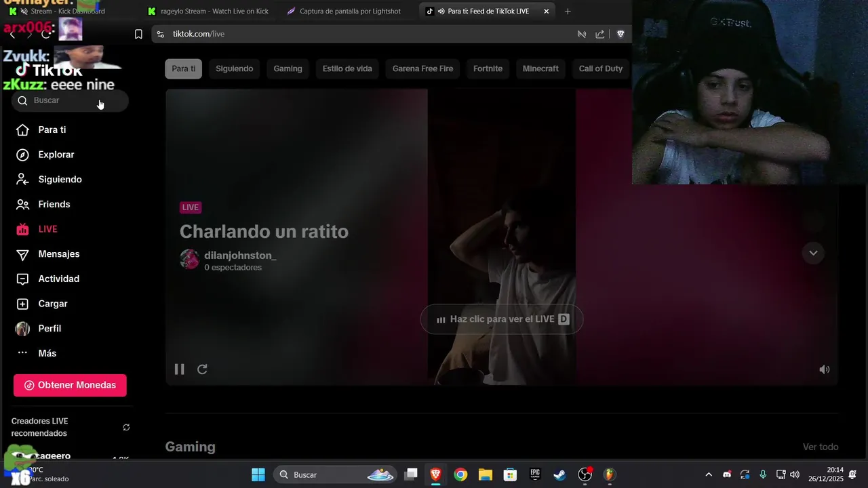Open site settings icon in address bar
The image size is (868, 488).
tap(160, 34)
